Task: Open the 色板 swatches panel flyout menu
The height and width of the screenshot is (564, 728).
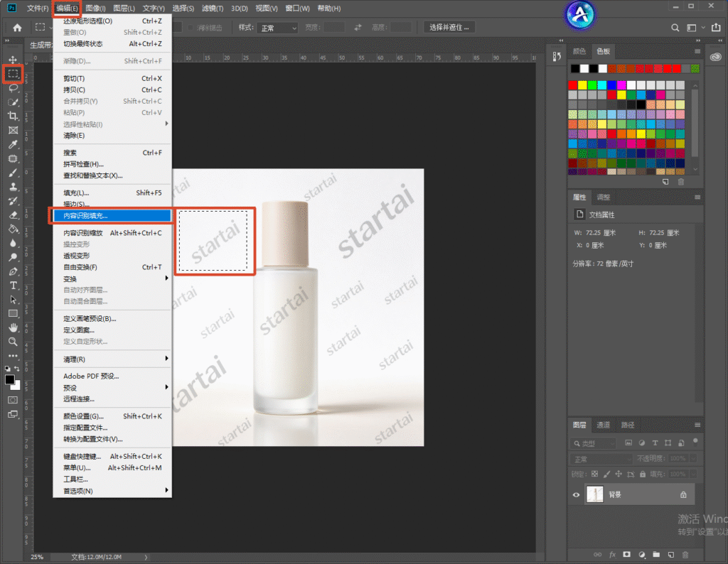Action: coord(697,51)
